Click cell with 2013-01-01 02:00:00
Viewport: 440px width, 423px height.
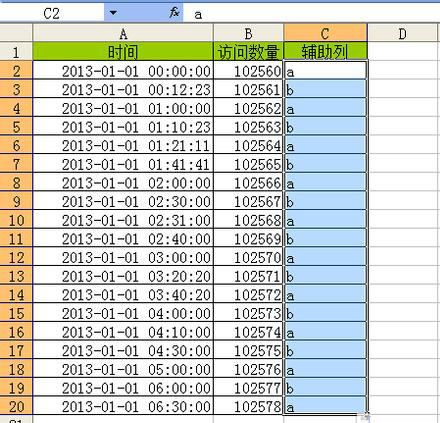pos(123,182)
